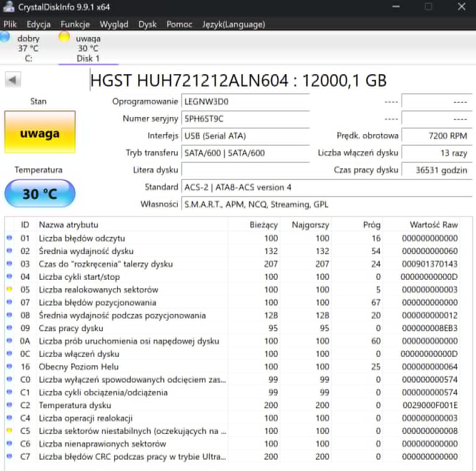
Task: Click the HGST HUH721212ALN604 disk title
Action: [x=238, y=81]
